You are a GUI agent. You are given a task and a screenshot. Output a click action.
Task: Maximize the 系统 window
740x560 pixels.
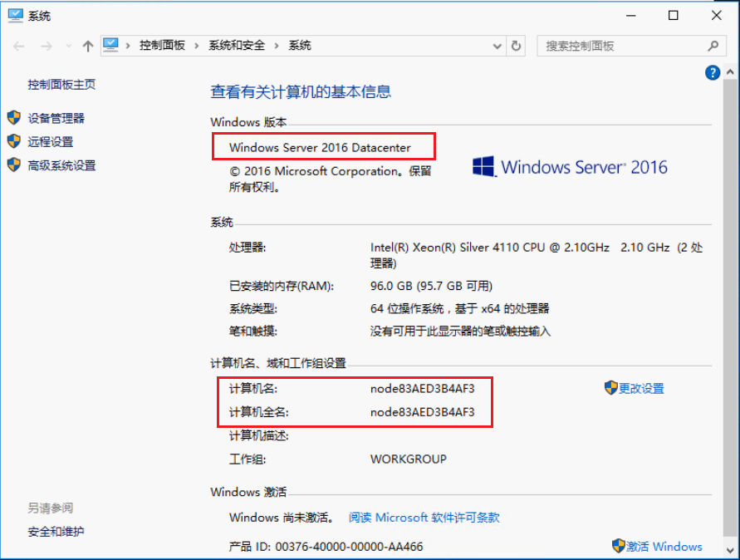(x=674, y=16)
